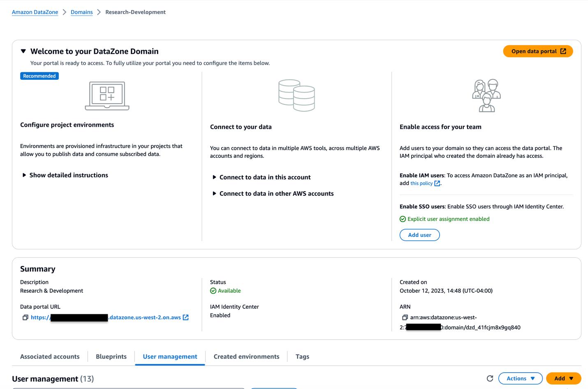588x389 pixels.
Task: Open the Add dropdown
Action: pos(563,378)
